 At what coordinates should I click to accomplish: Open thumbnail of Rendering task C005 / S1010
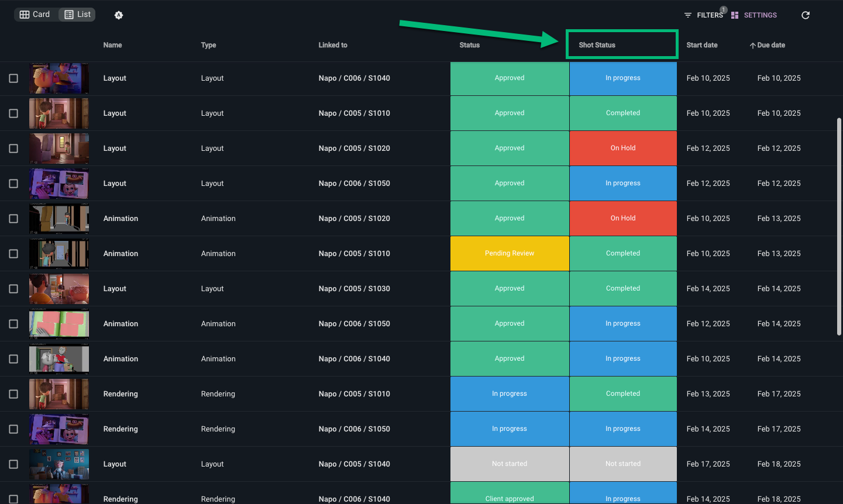59,394
